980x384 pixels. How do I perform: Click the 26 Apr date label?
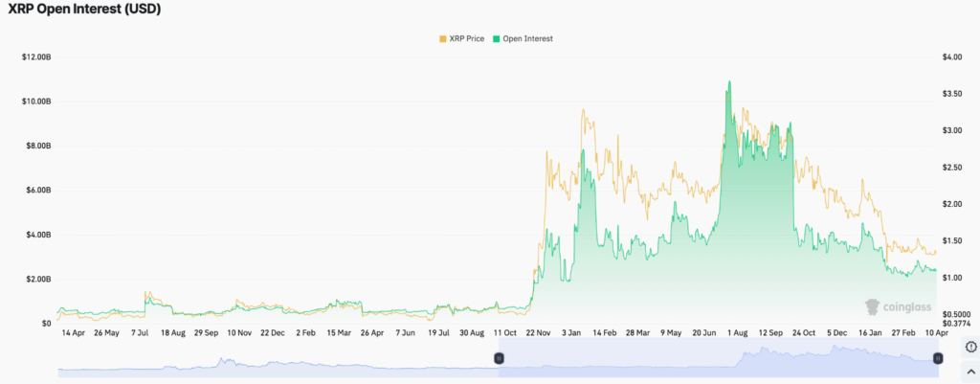pos(372,333)
